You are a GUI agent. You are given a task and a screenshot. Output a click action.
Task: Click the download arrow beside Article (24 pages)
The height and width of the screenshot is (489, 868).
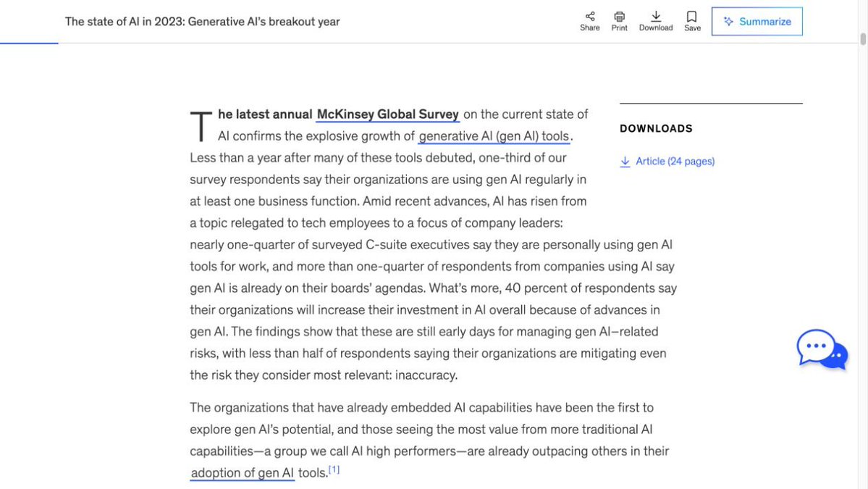tap(625, 161)
